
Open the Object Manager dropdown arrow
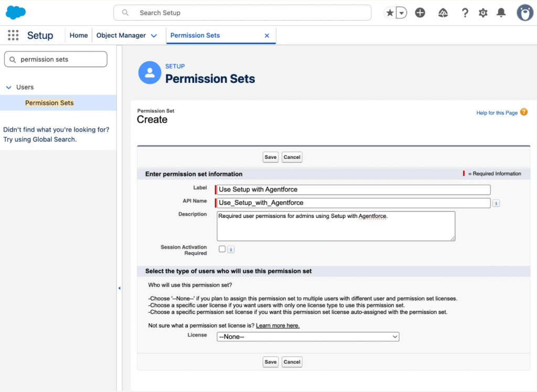coord(154,35)
